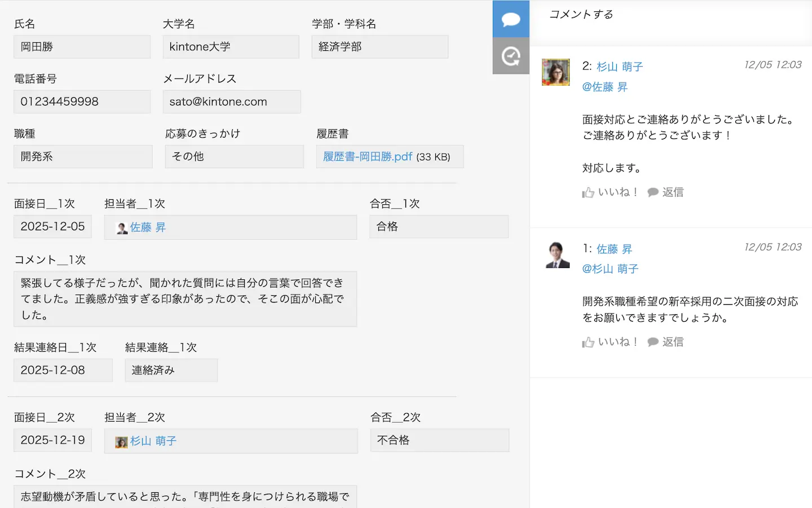Click author name 佐藤 昇 in comment 1
812x508 pixels.
[614, 249]
